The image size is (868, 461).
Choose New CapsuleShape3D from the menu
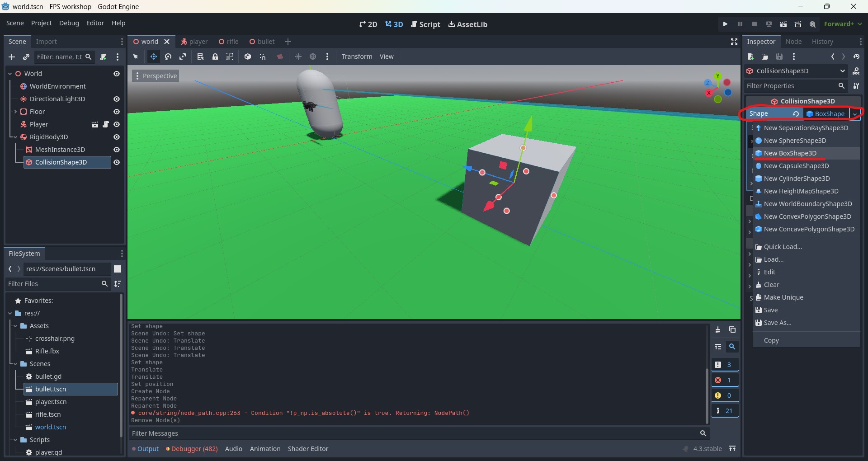(x=796, y=166)
